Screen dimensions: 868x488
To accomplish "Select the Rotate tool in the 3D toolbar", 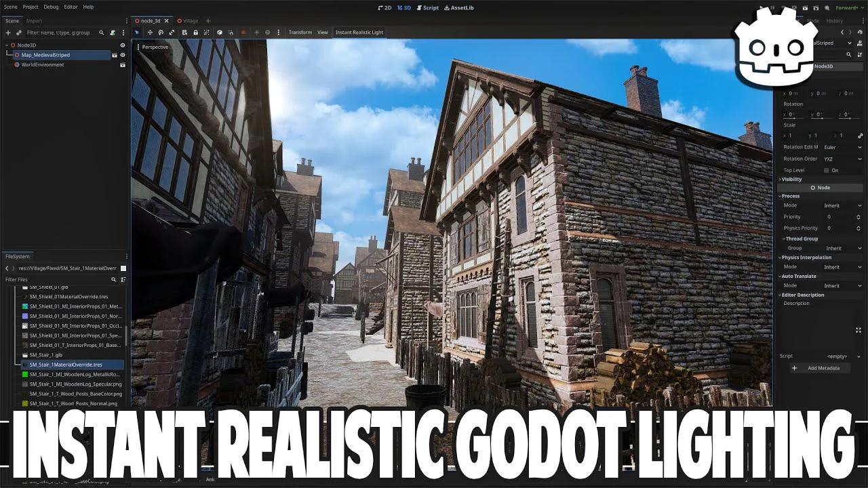I will 161,32.
